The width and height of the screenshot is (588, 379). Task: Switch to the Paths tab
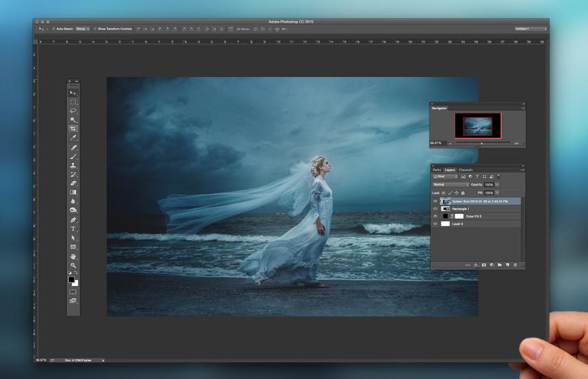pyautogui.click(x=437, y=170)
